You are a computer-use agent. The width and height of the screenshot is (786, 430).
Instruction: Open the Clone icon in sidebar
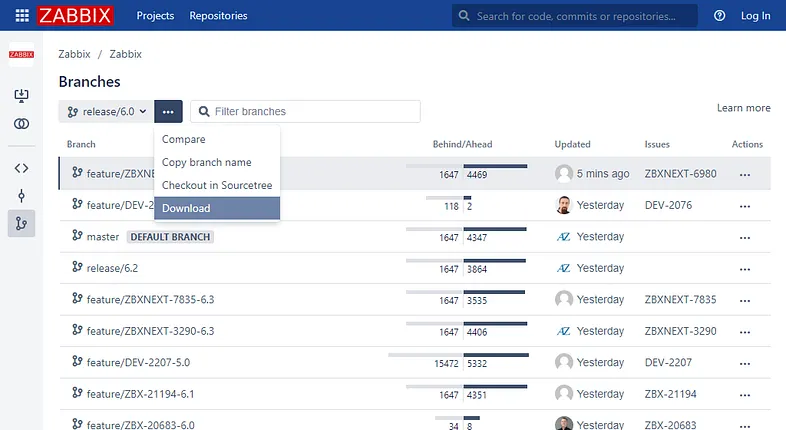(x=22, y=95)
